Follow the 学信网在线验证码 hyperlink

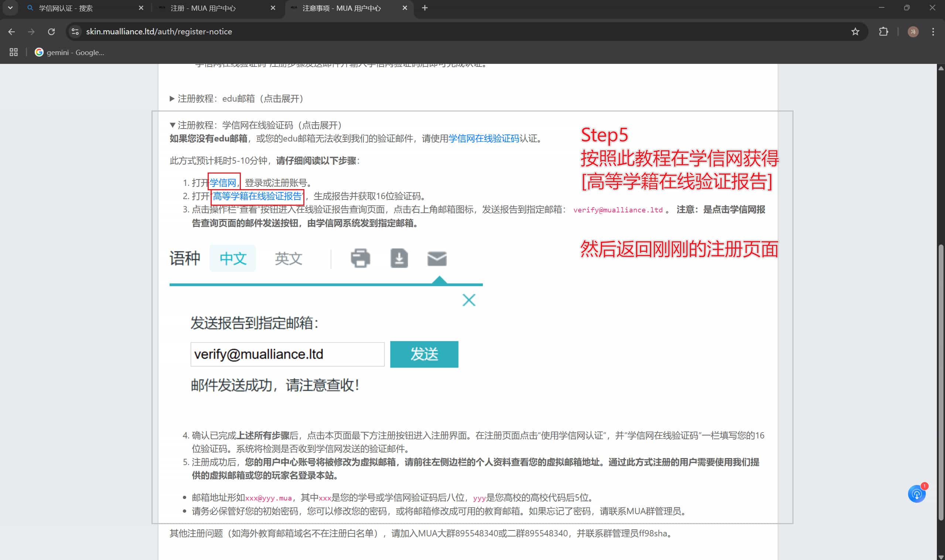coord(484,139)
